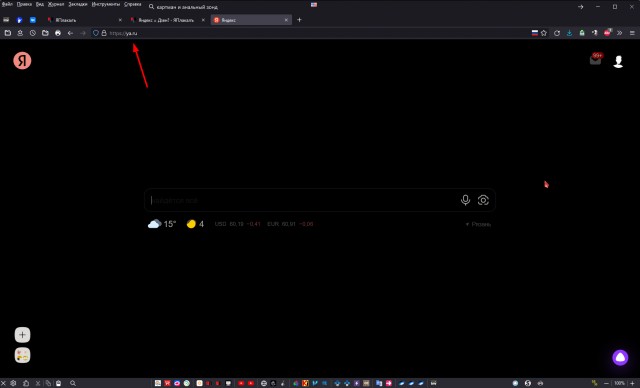
Task: Open the weather widget showing 15°
Action: click(x=162, y=224)
